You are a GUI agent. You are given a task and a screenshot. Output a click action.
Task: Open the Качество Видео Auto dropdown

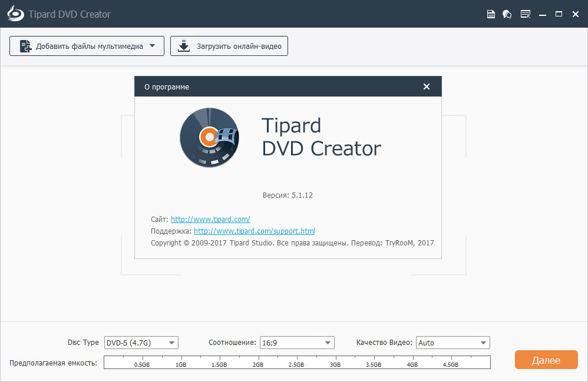click(452, 343)
